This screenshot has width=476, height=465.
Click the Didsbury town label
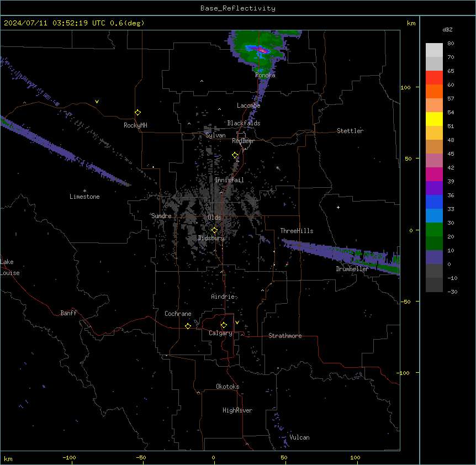(211, 238)
